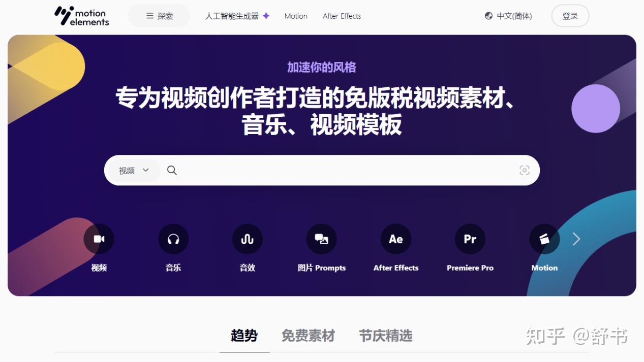Click the purple sparkle AI icon
The width and height of the screenshot is (644, 362).
(266, 16)
